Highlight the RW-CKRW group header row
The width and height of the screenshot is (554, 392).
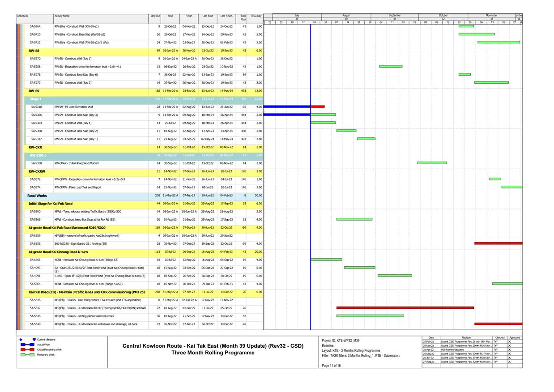click(38, 171)
